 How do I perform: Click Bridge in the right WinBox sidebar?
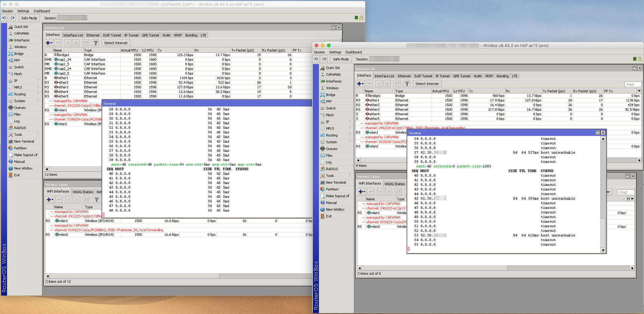[330, 95]
